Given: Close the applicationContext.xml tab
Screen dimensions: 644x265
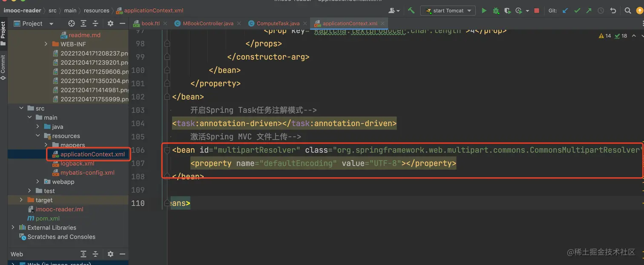Looking at the screenshot, I should (382, 23).
